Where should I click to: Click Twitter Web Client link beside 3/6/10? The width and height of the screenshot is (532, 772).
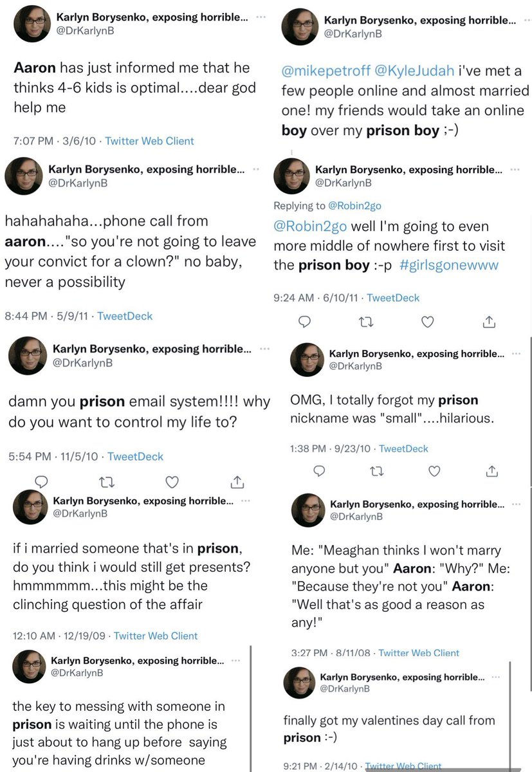(x=149, y=141)
